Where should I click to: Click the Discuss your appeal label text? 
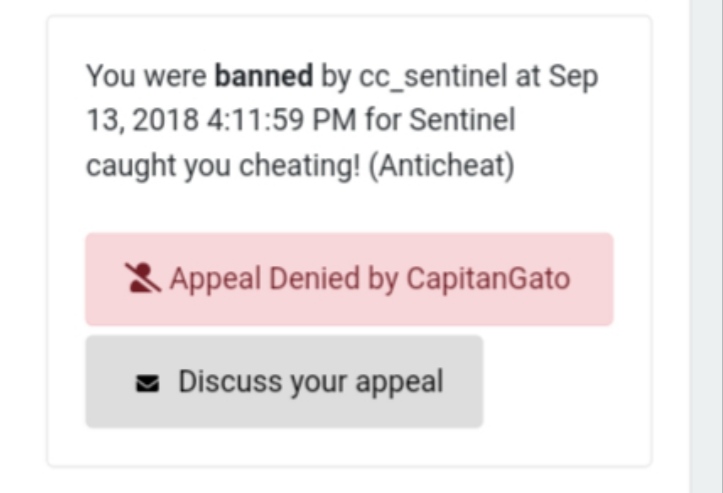[311, 382]
